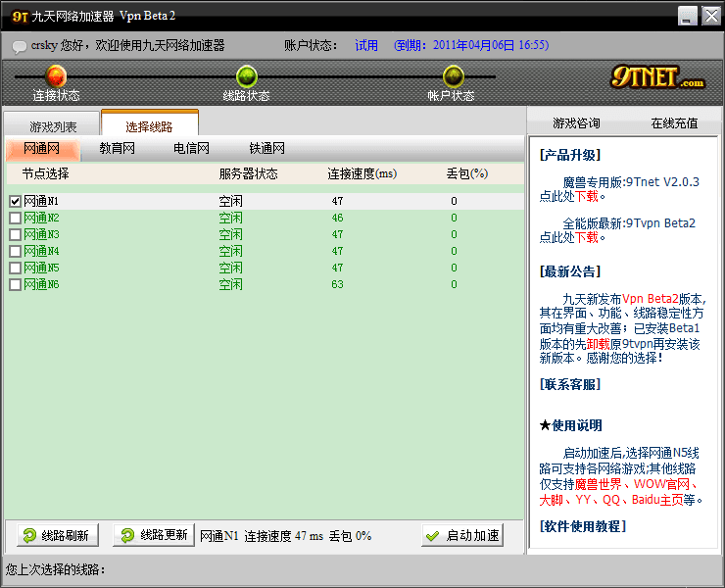The width and height of the screenshot is (725, 588).
Task: Click the 丢包(%) column header
Action: 467,173
